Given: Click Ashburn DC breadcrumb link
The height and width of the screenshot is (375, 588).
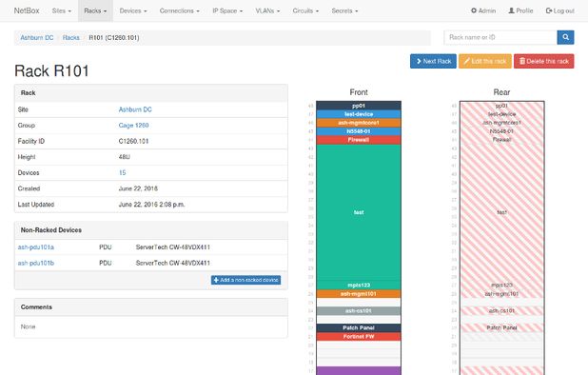Looking at the screenshot, I should (x=37, y=37).
